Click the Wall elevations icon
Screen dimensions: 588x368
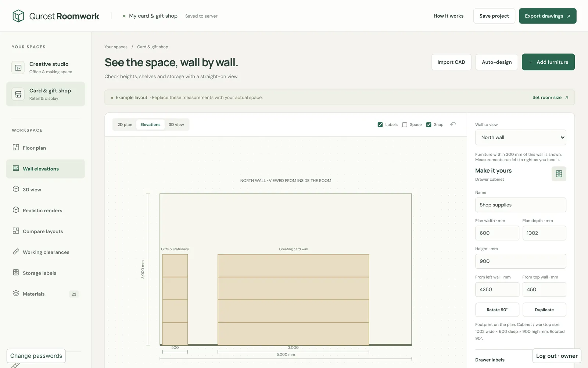[16, 168]
